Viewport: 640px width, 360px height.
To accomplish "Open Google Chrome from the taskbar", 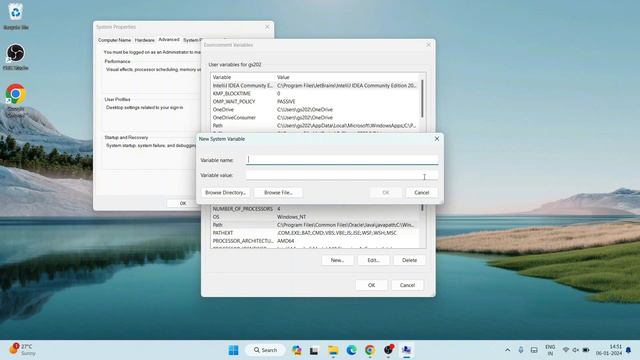I will (370, 350).
